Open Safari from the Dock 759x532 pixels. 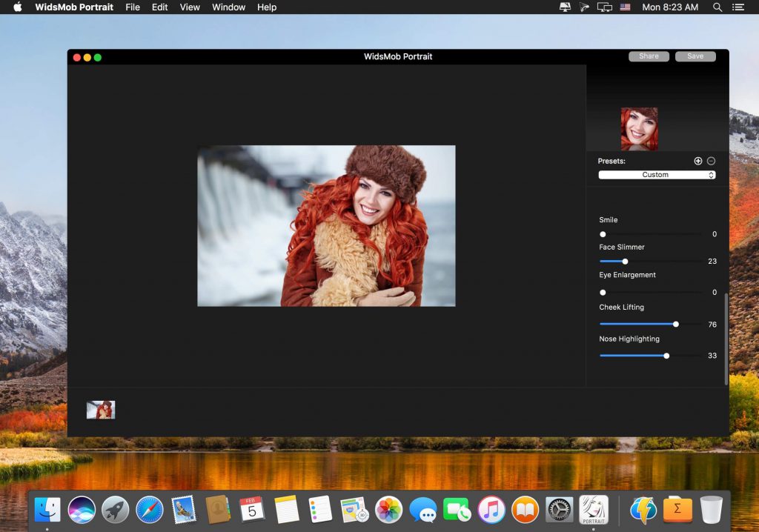(x=150, y=510)
